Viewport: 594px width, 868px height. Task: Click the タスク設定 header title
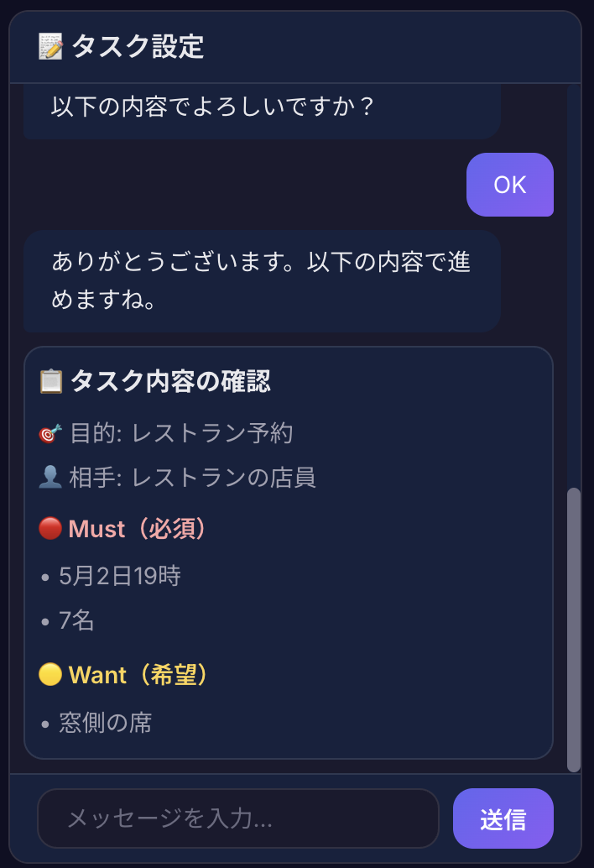pos(138,47)
